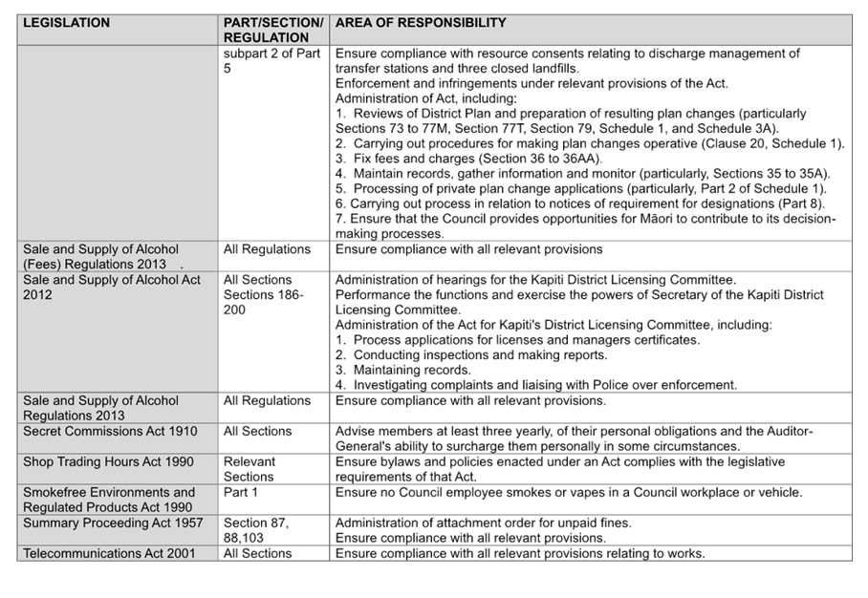Click the PART/SECTION/REGULATION column header

point(273,30)
